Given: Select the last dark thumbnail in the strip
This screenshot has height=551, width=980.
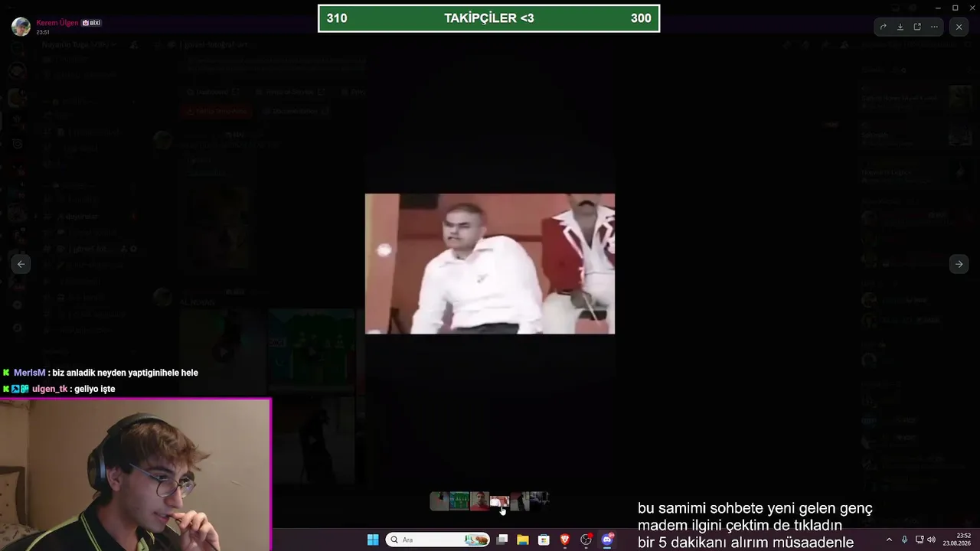Looking at the screenshot, I should [539, 501].
